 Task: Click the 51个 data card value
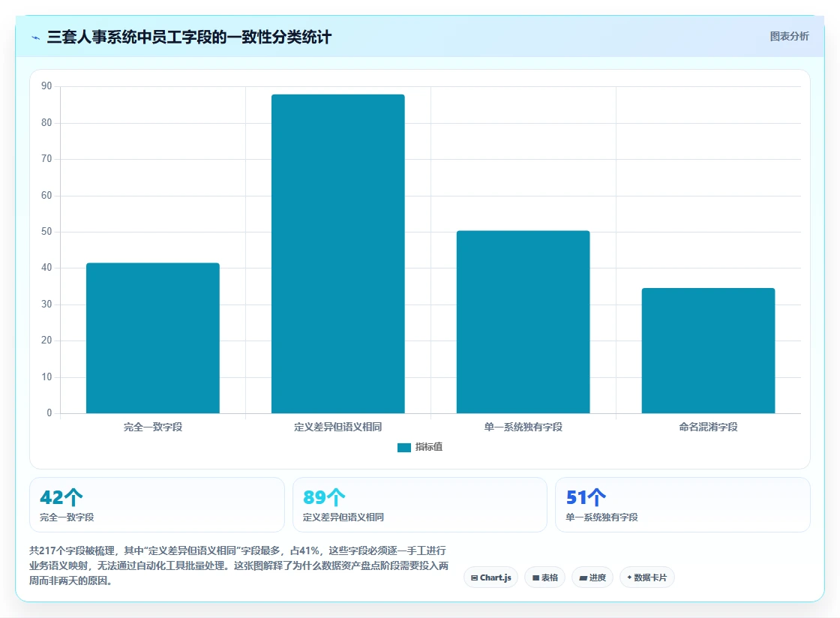point(586,497)
